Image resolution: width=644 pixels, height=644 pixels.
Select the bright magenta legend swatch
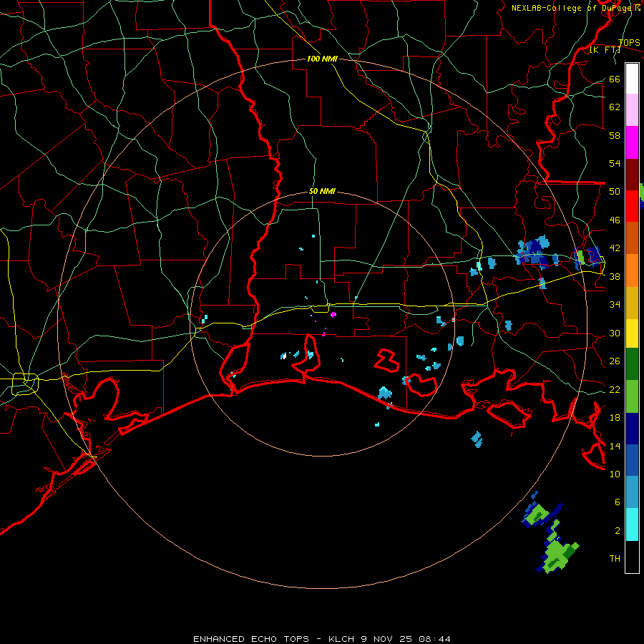[x=632, y=142]
